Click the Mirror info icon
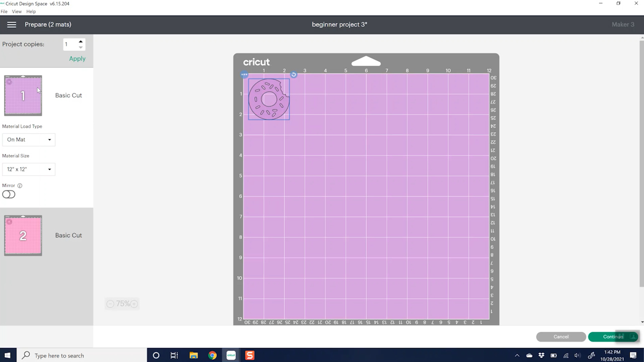The width and height of the screenshot is (644, 362). coord(20,186)
